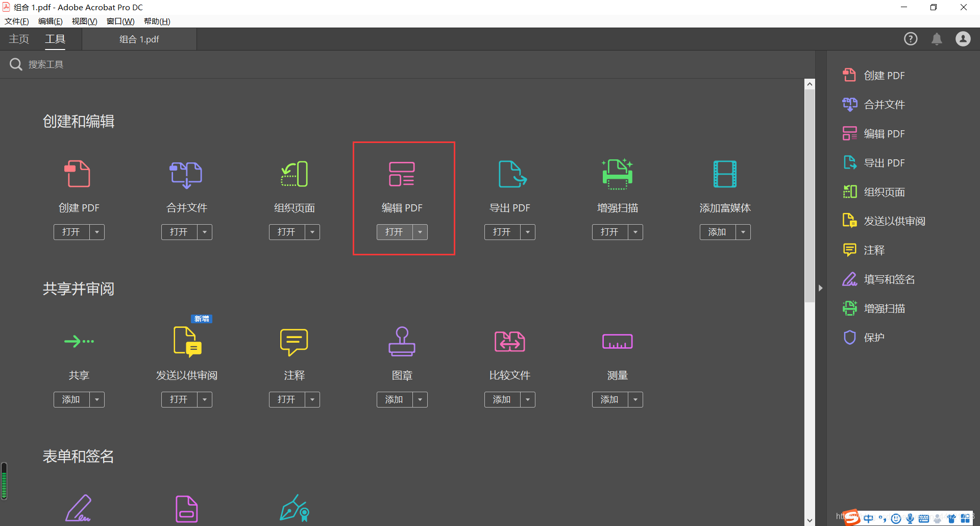This screenshot has height=526, width=980.
Task: Click the Enhance Scans (增强扫描) grid icon
Action: [x=618, y=174]
